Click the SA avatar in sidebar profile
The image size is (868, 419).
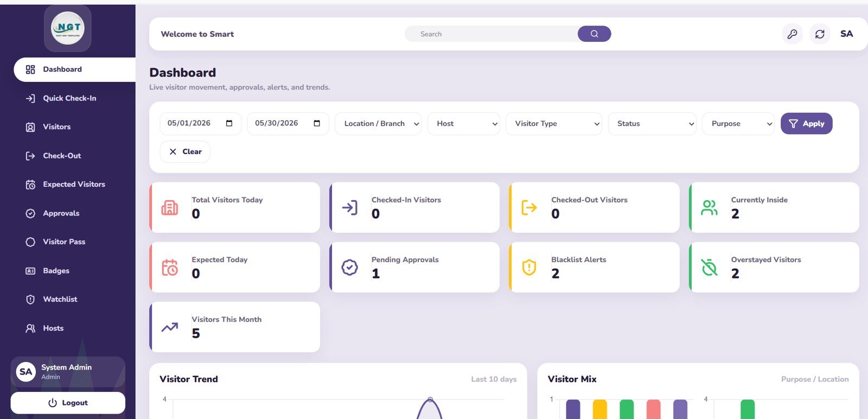[x=25, y=372]
